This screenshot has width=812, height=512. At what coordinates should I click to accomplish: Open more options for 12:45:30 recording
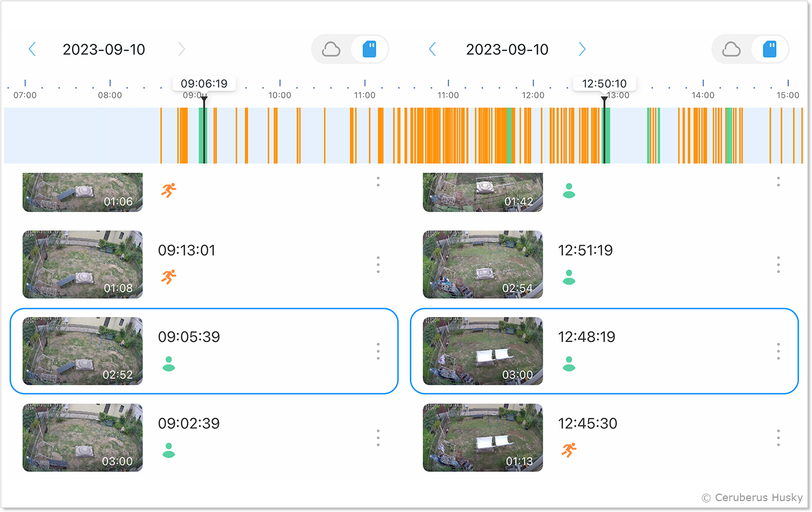(778, 438)
